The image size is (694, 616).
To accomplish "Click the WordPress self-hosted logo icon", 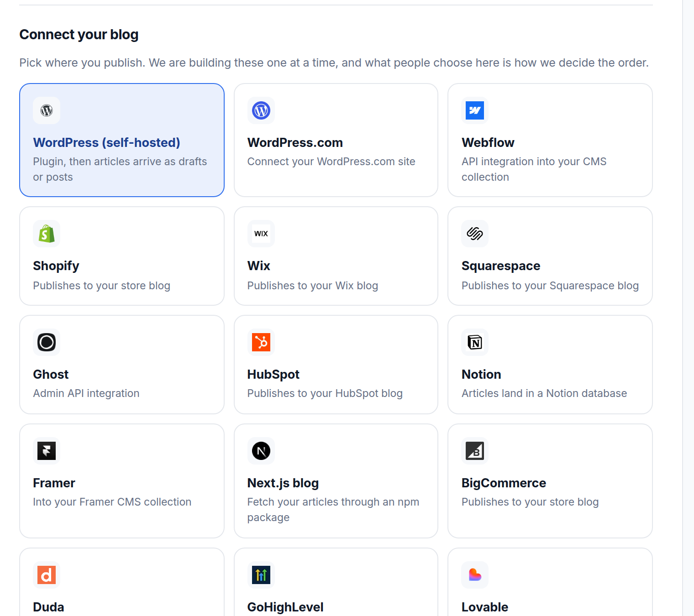I will click(x=47, y=110).
